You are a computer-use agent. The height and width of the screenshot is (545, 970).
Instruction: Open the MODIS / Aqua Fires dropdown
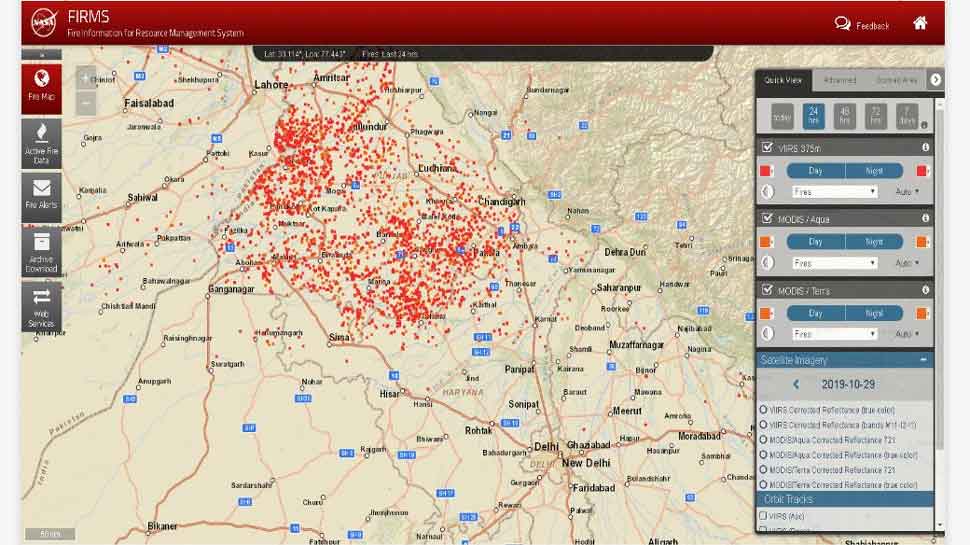pos(835,263)
